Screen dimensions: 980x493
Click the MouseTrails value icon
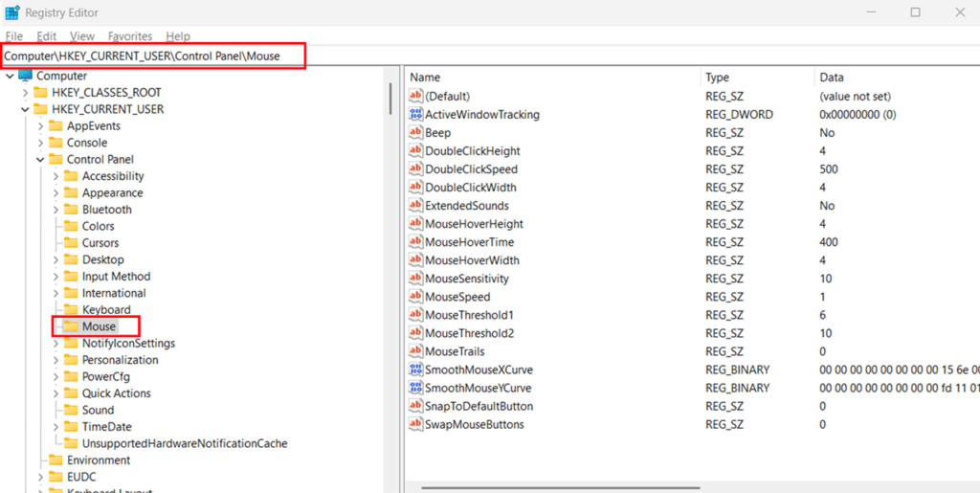click(x=415, y=351)
